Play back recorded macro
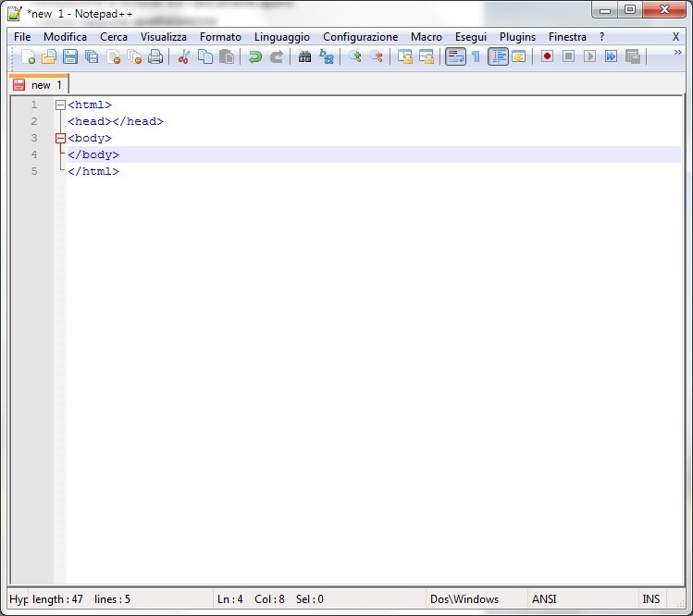This screenshot has width=693, height=616. [x=589, y=56]
